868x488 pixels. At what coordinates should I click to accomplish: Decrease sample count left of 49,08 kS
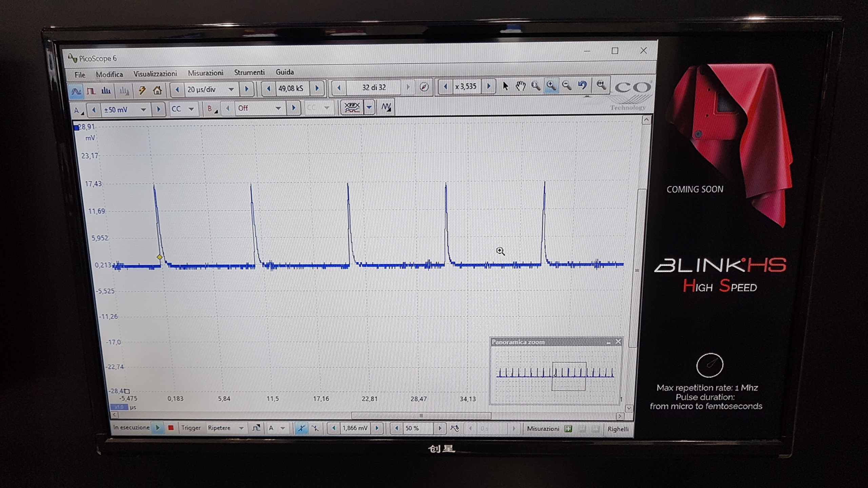[x=269, y=88]
